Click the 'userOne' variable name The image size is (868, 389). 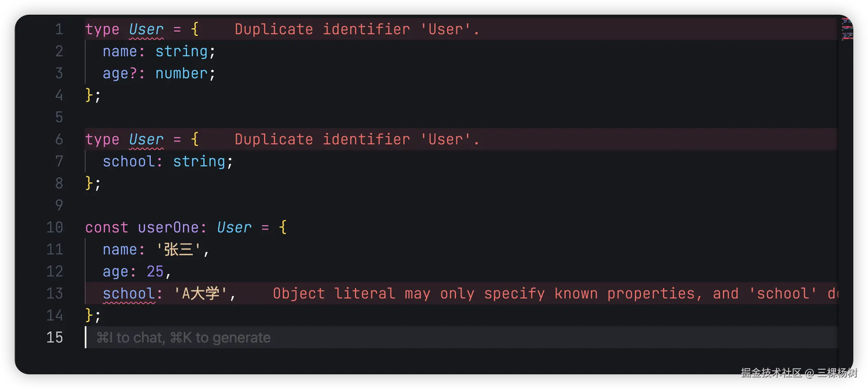[x=168, y=228]
